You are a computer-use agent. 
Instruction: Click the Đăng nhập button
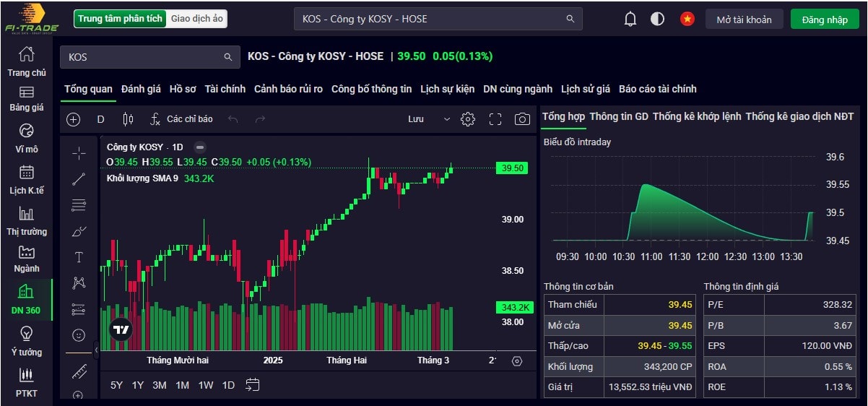coord(825,20)
